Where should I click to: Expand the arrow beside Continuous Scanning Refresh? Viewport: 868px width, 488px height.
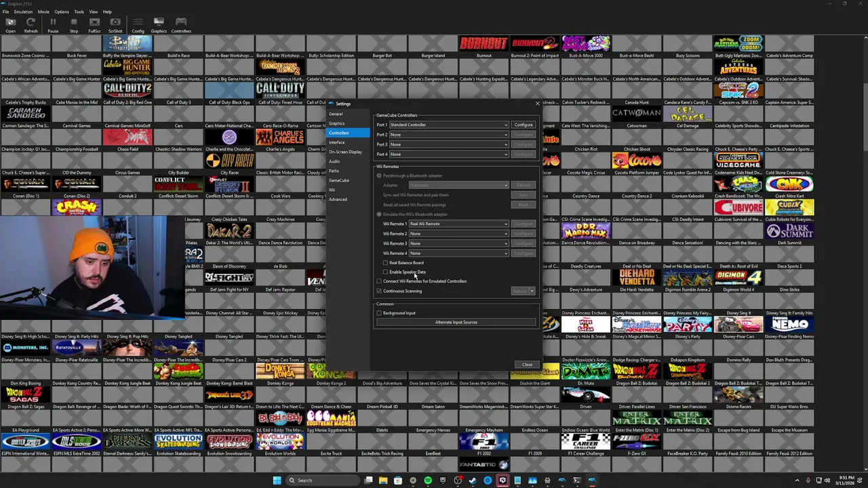tap(532, 291)
